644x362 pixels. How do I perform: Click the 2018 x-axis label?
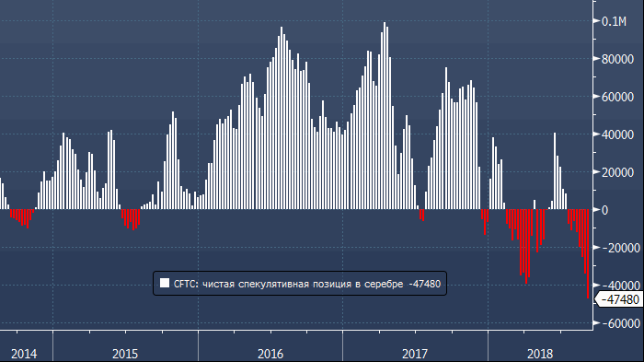coord(540,354)
